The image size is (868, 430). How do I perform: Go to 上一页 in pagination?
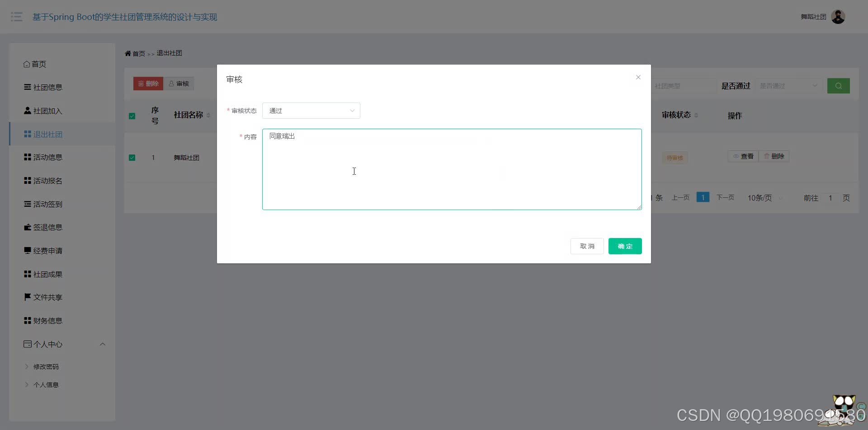[680, 198]
